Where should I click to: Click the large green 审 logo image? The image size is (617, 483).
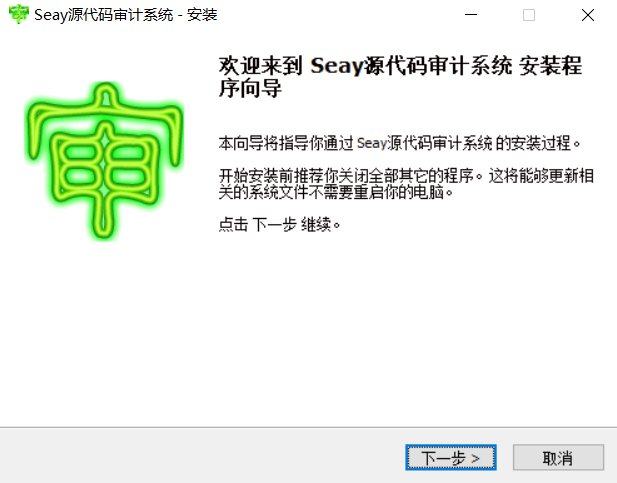104,161
